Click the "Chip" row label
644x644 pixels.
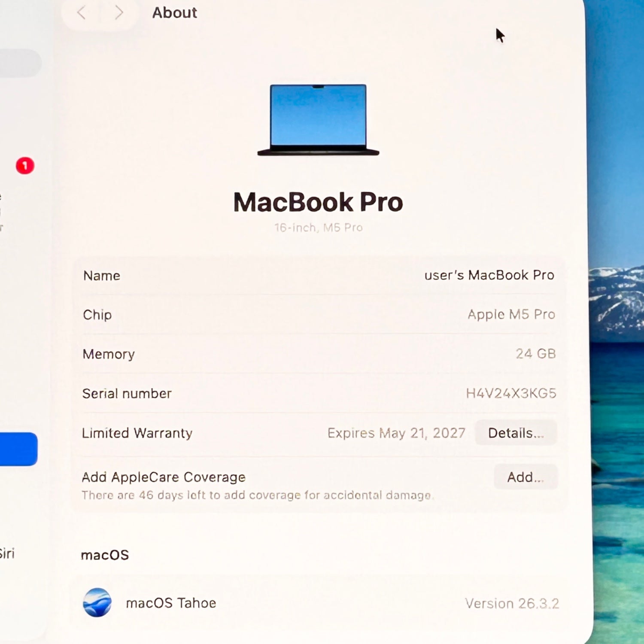pyautogui.click(x=97, y=315)
